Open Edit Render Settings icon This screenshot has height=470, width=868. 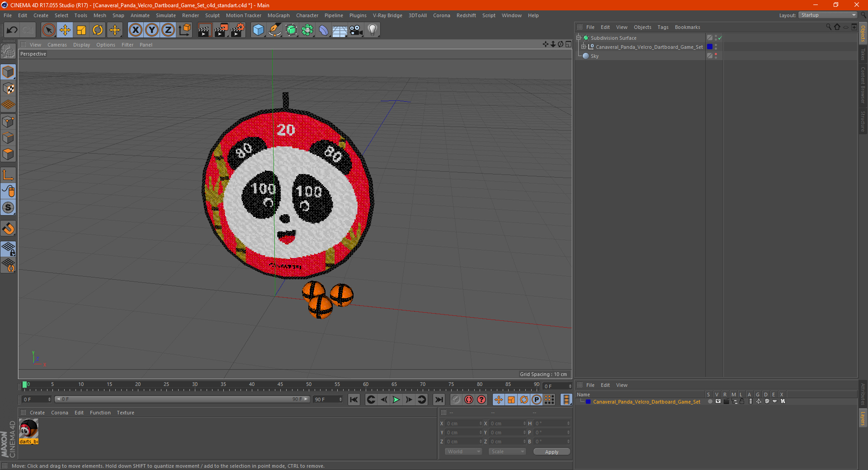pos(238,30)
